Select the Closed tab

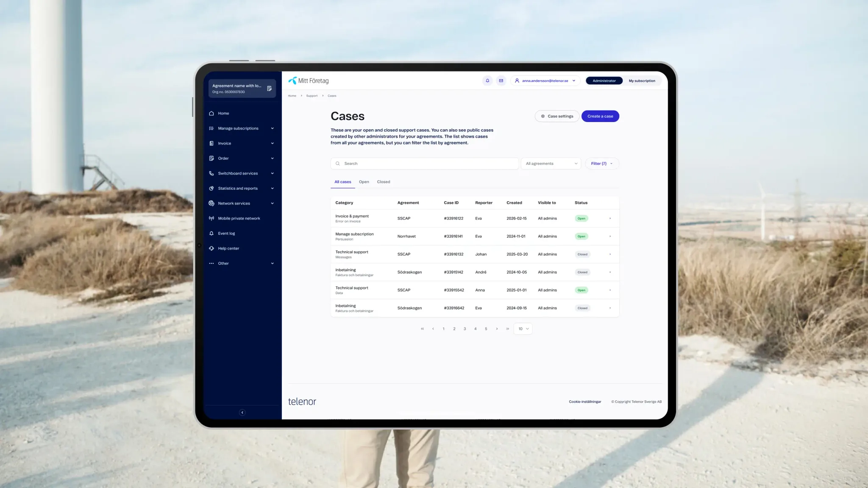click(x=384, y=182)
